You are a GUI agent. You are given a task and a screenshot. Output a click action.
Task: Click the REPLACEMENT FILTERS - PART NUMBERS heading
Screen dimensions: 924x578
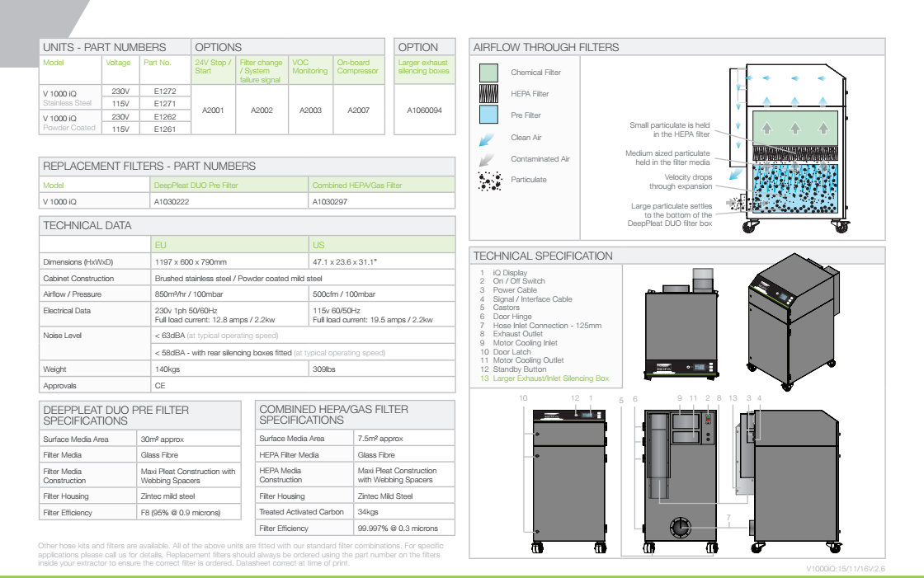click(x=149, y=167)
